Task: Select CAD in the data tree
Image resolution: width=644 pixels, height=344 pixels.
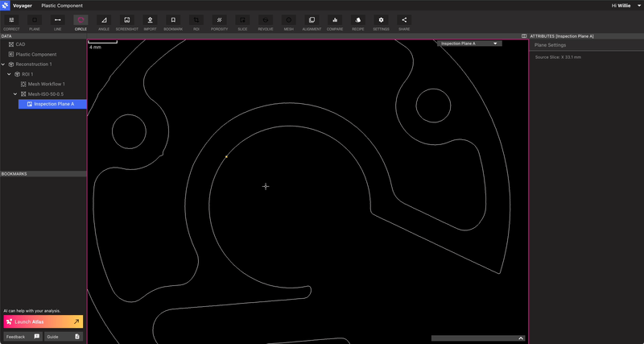Action: (x=20, y=44)
